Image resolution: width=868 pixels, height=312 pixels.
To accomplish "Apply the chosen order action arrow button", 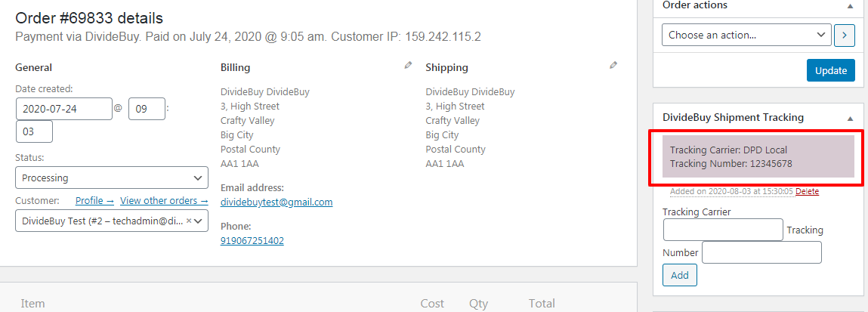I will [x=845, y=35].
